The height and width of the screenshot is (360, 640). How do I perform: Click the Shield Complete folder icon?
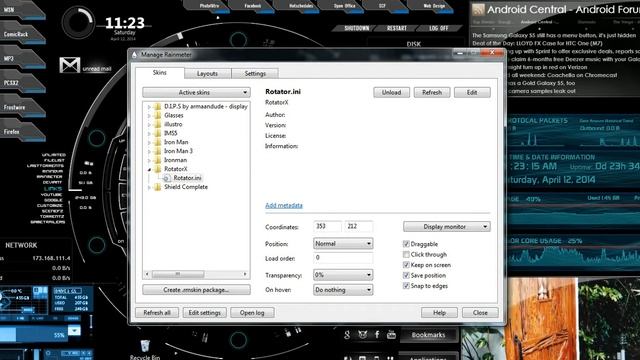point(158,187)
